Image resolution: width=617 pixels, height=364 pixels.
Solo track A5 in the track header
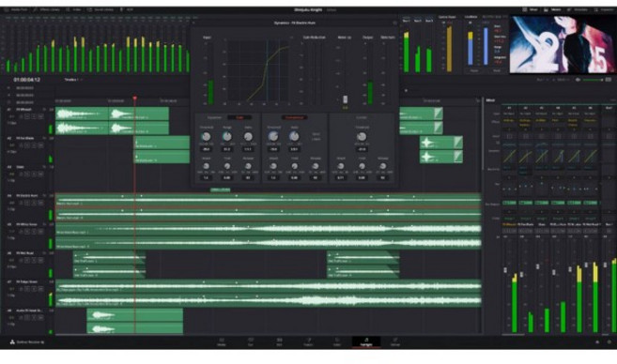(x=34, y=232)
